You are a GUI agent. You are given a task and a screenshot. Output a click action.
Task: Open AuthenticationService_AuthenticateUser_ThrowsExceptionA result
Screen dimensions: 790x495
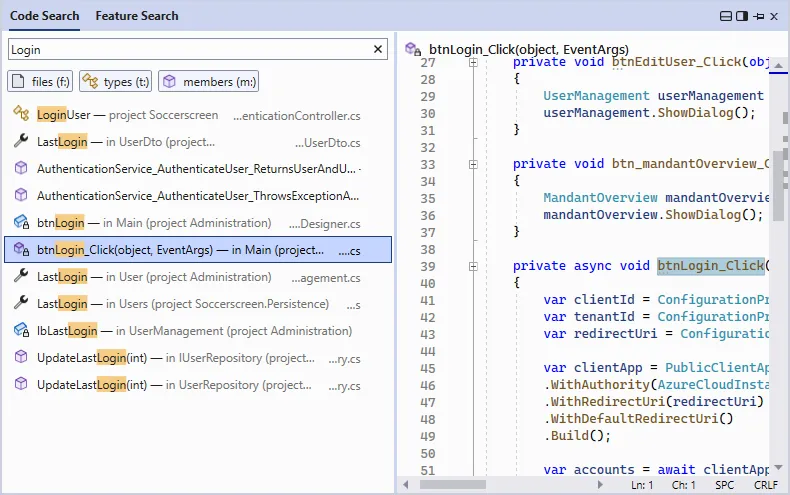pos(198,196)
